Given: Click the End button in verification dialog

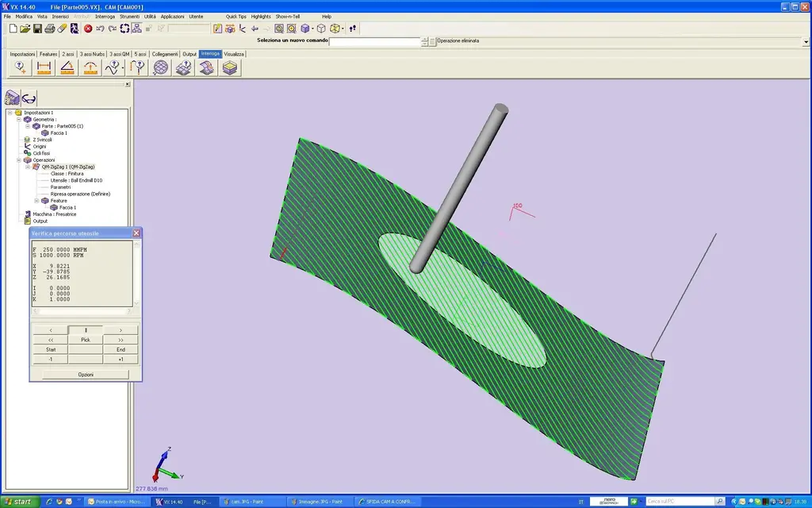Looking at the screenshot, I should 121,350.
